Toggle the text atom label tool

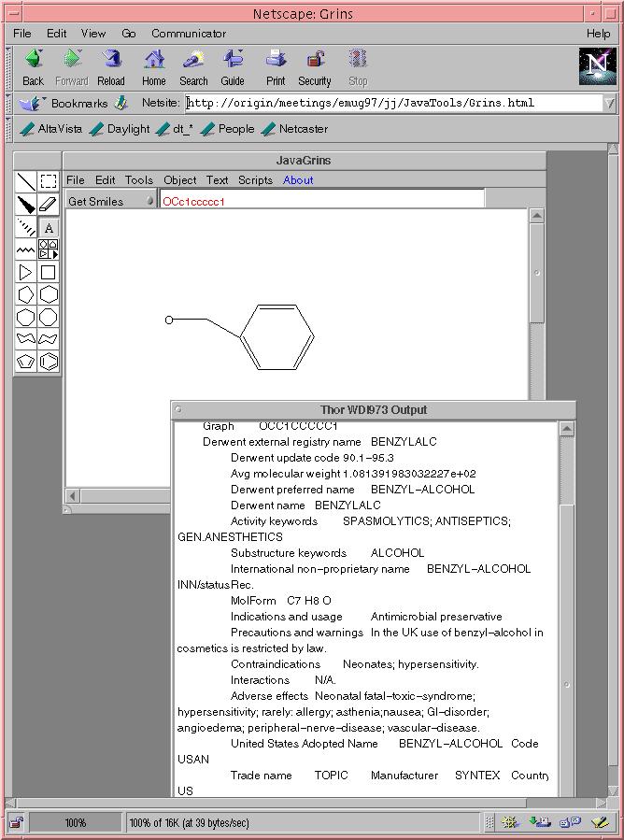point(49,227)
